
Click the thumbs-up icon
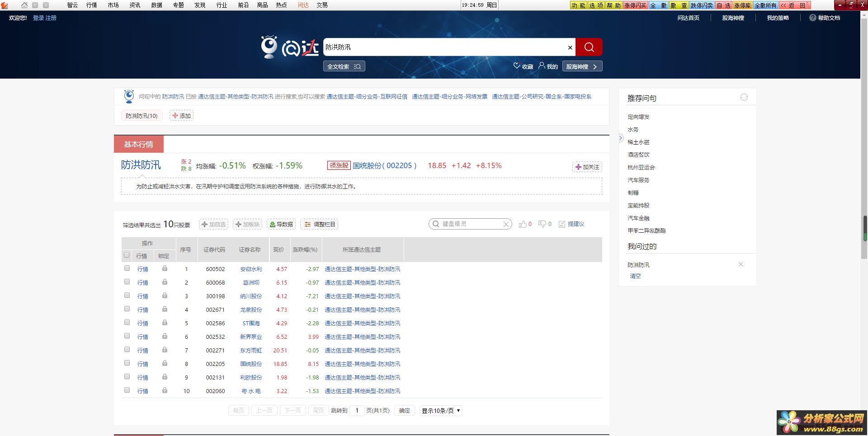pyautogui.click(x=523, y=224)
